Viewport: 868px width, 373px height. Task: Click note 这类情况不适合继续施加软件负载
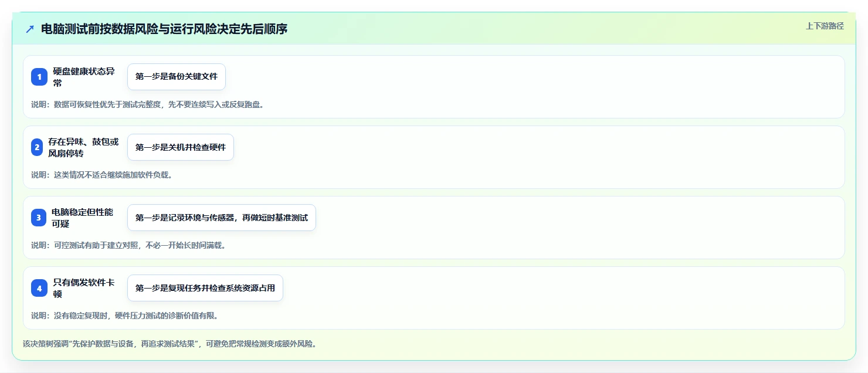coord(101,175)
